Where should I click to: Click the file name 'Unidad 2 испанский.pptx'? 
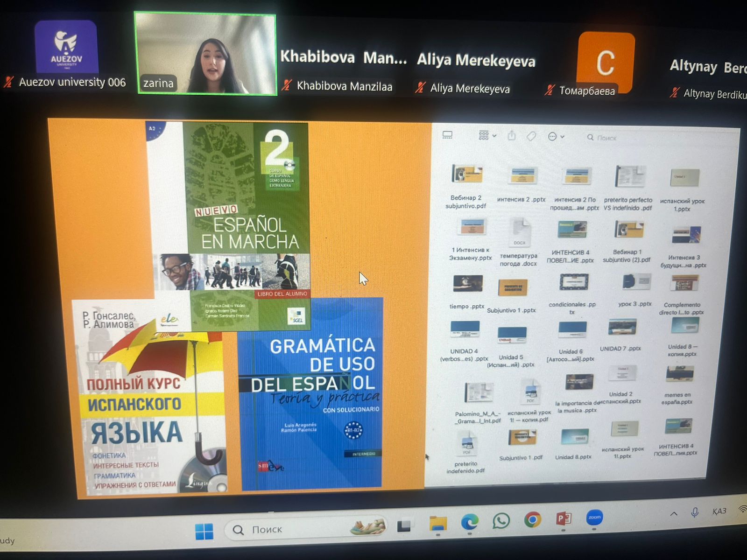pyautogui.click(x=620, y=398)
